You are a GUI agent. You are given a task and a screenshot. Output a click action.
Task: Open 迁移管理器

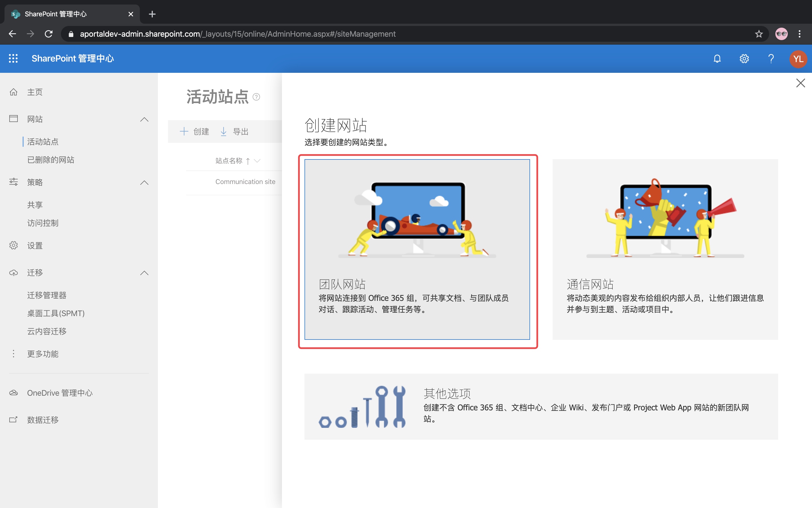pyautogui.click(x=47, y=295)
